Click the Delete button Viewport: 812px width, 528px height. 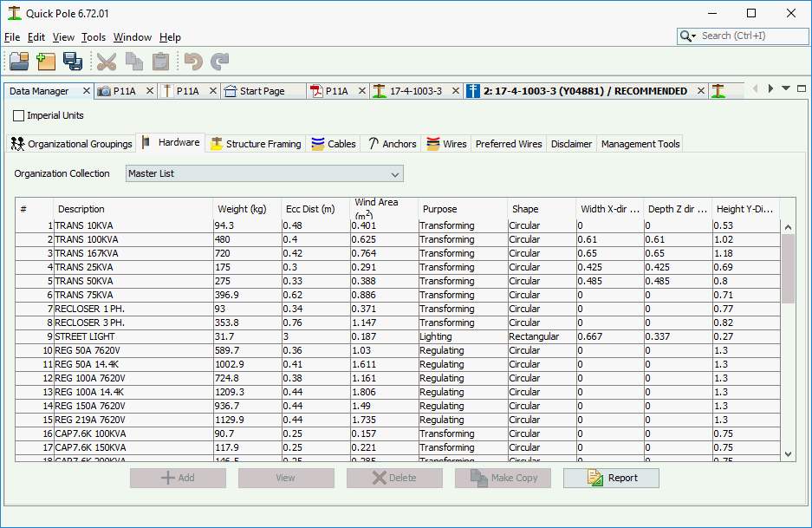point(394,478)
